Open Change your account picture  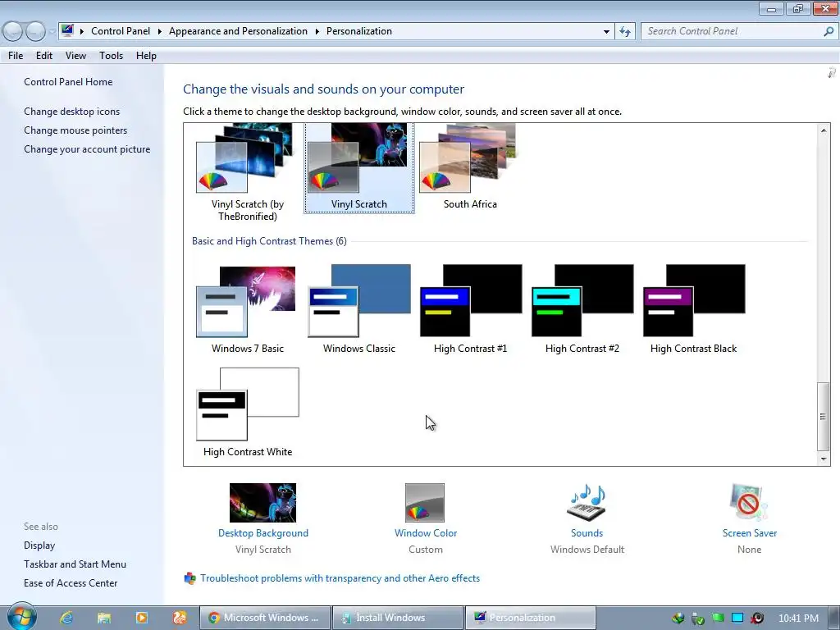(87, 149)
